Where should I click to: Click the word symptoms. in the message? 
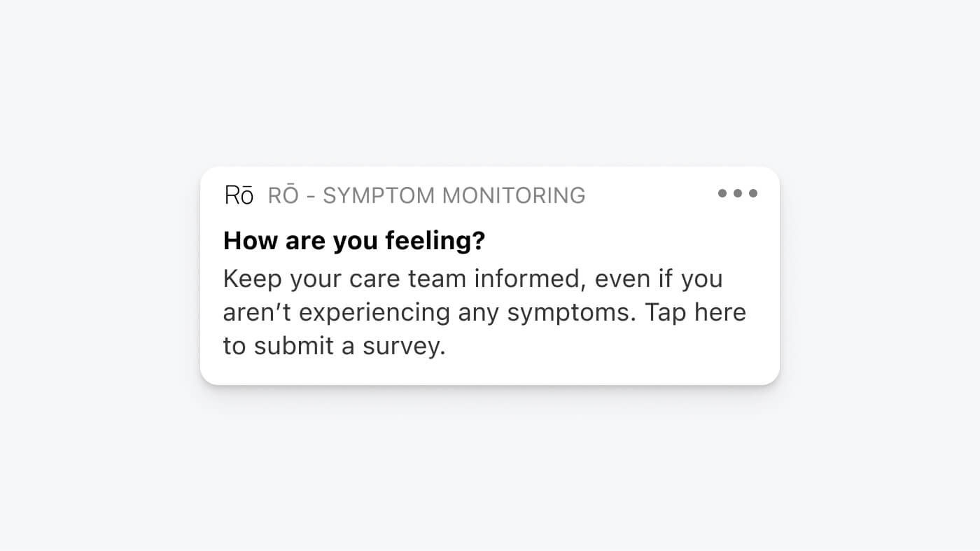click(x=572, y=313)
